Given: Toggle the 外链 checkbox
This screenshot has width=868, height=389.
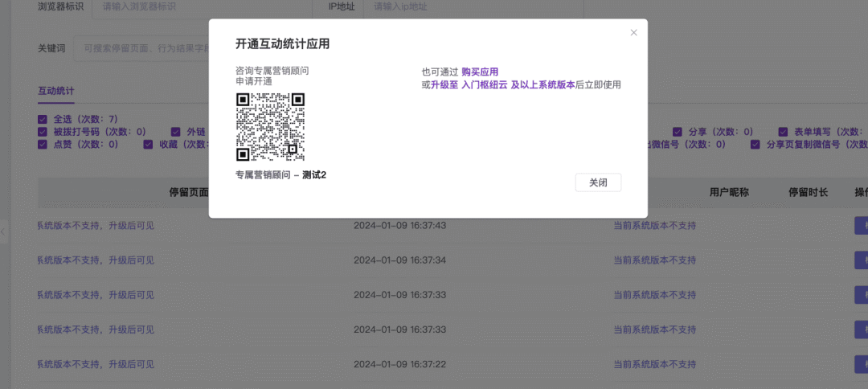Looking at the screenshot, I should (x=176, y=132).
